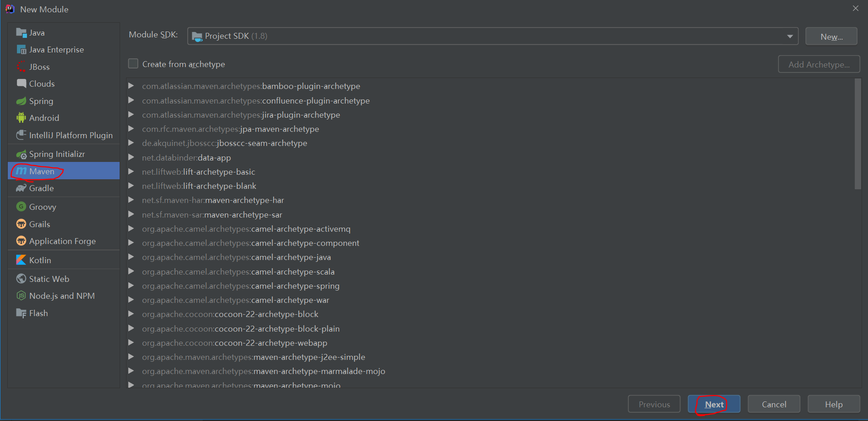Image resolution: width=868 pixels, height=421 pixels.
Task: Select camel-archetype-java row
Action: 490,257
